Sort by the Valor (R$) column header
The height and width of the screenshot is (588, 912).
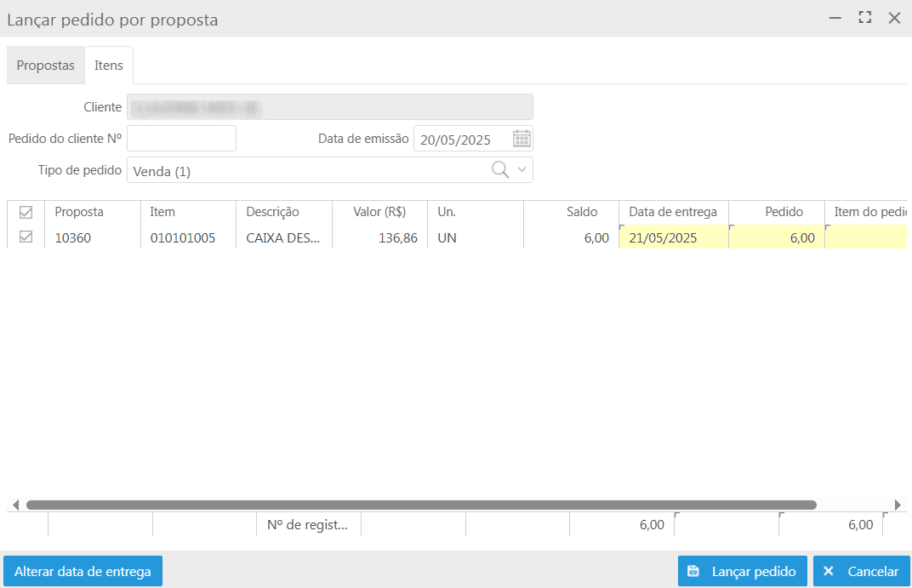click(x=379, y=212)
